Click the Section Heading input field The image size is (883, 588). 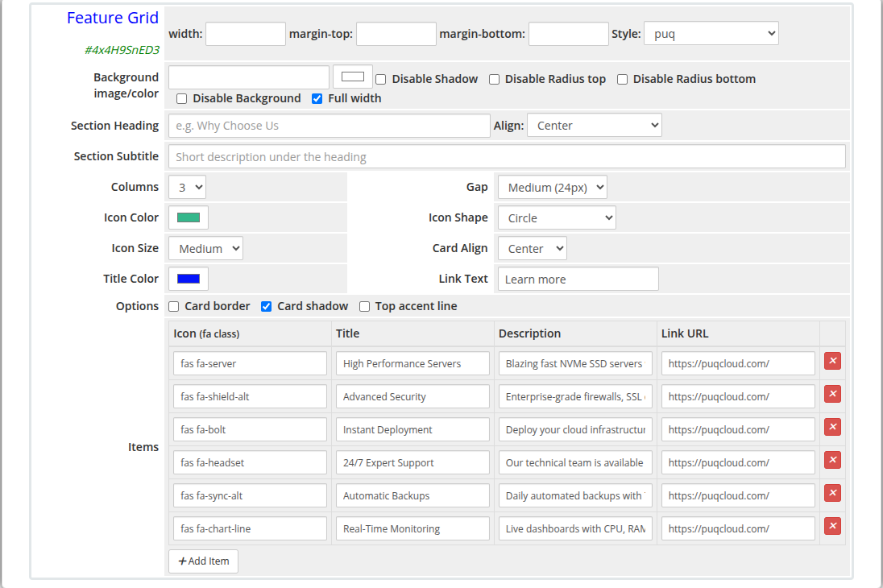click(329, 125)
